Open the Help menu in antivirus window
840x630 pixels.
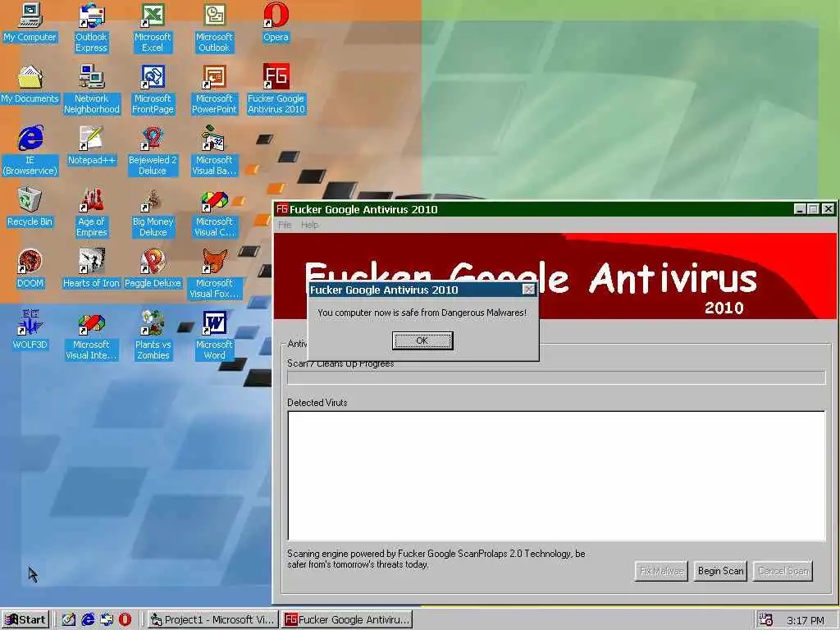(309, 225)
